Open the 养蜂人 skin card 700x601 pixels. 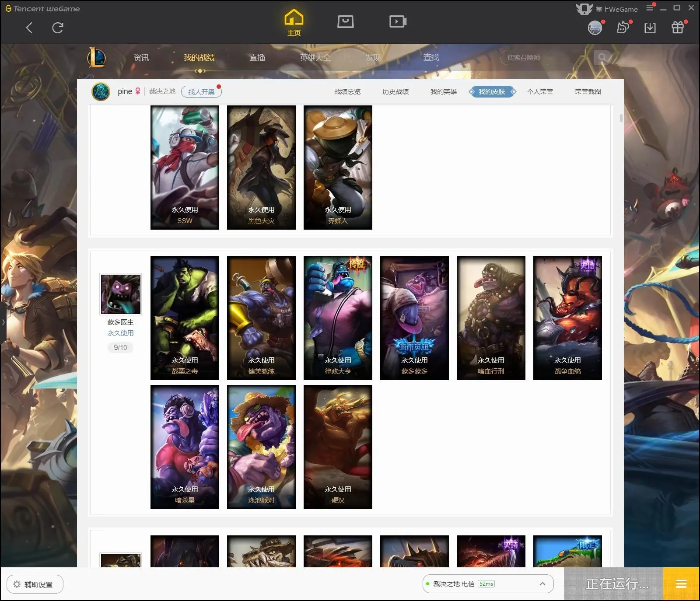tap(338, 168)
